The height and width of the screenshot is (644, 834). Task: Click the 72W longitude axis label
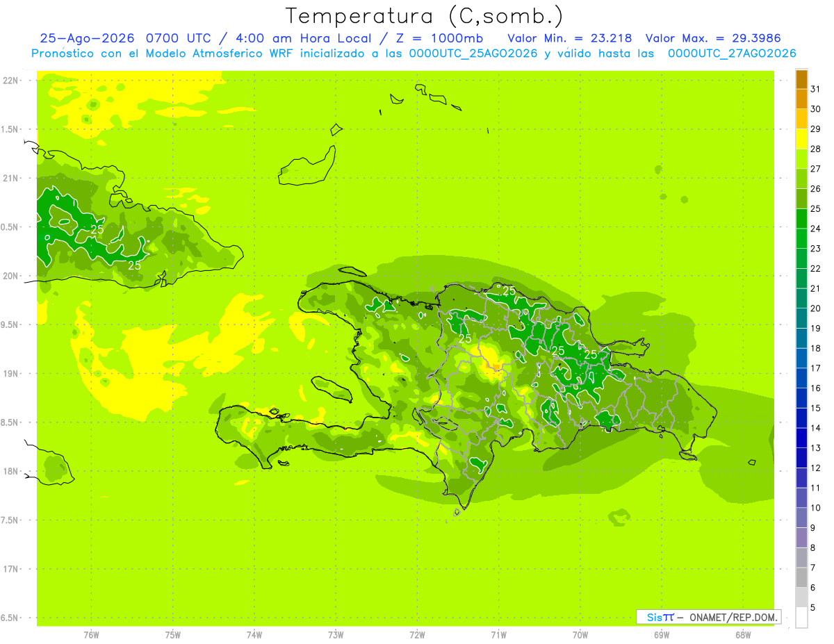point(417,635)
